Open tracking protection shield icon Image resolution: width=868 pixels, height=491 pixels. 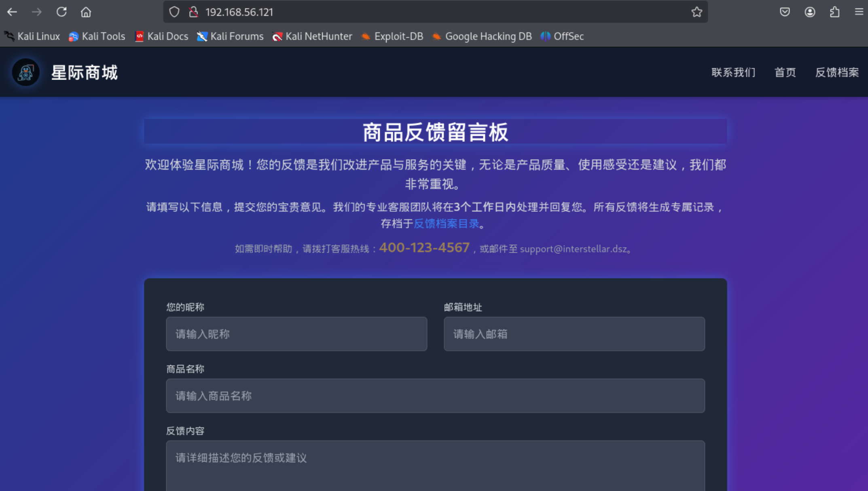coord(174,12)
